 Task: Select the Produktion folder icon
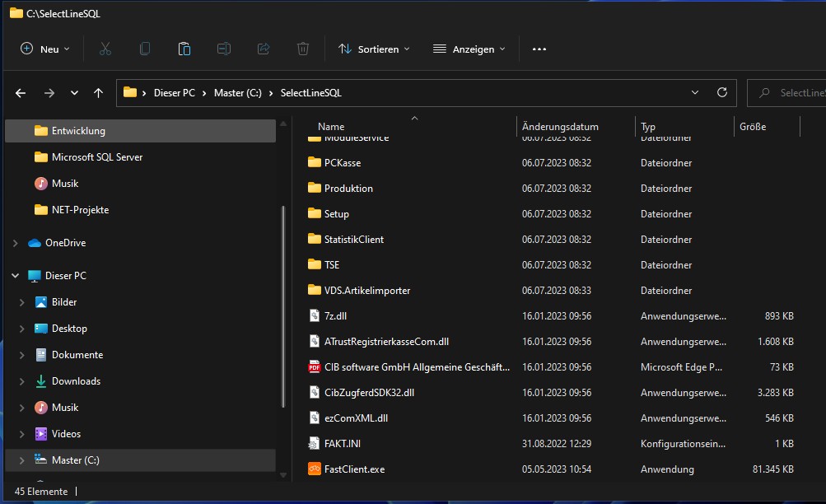coord(315,188)
